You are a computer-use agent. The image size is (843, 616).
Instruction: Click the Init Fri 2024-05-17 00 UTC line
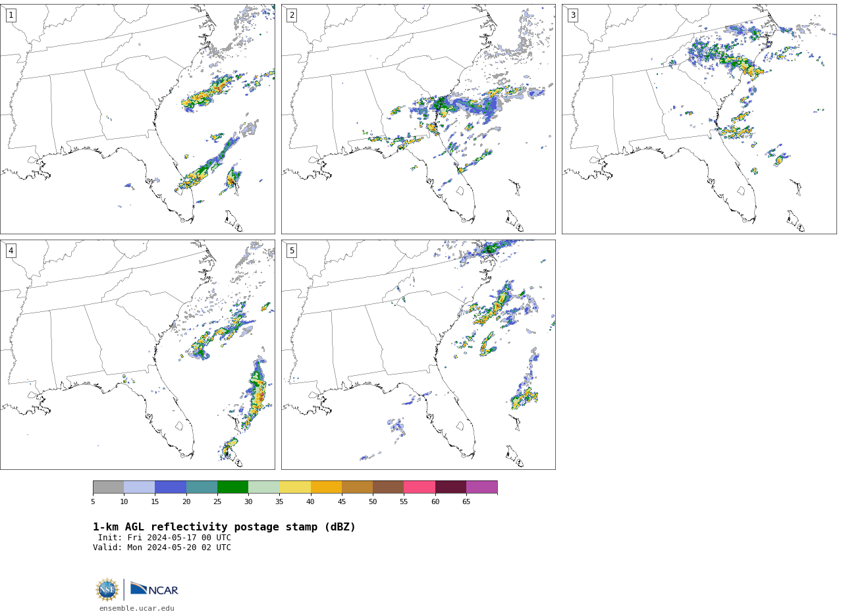(165, 538)
